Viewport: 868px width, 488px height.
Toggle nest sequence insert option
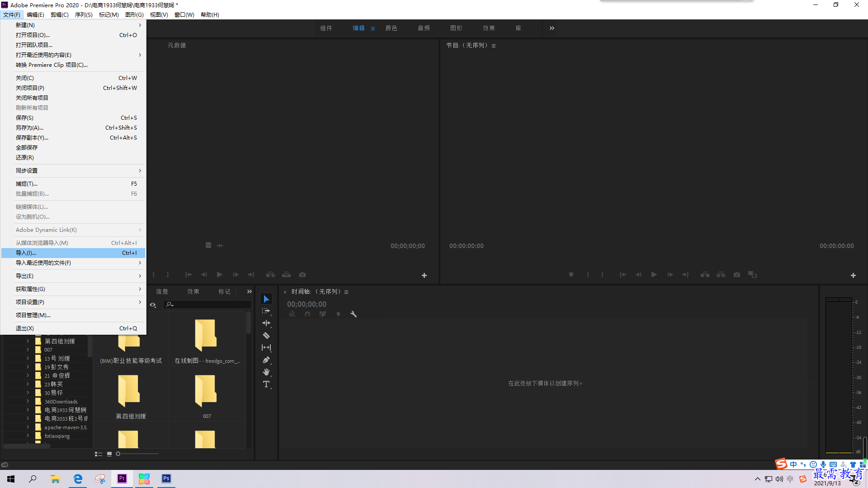click(x=292, y=314)
